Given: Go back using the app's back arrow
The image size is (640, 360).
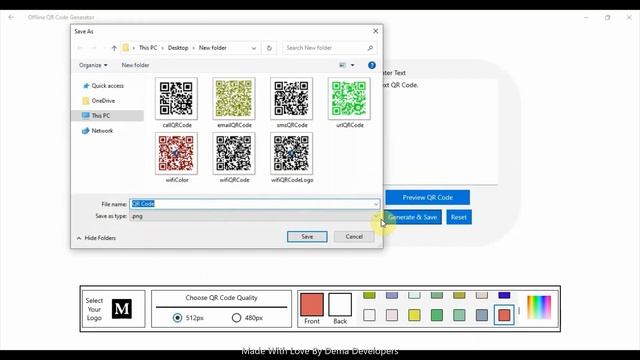Looking at the screenshot, I should tap(11, 17).
